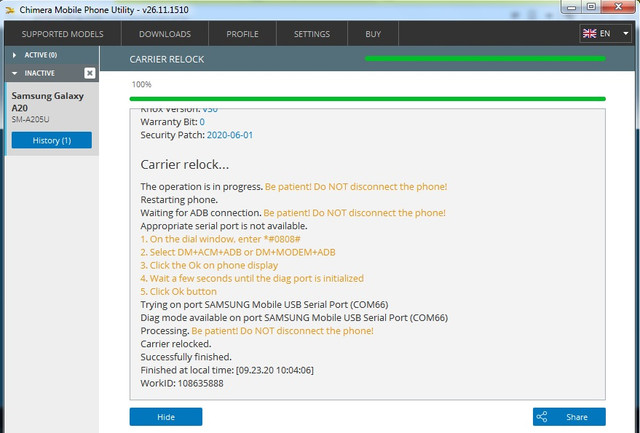Click the header Carrier Relock progress bar

coord(485,59)
